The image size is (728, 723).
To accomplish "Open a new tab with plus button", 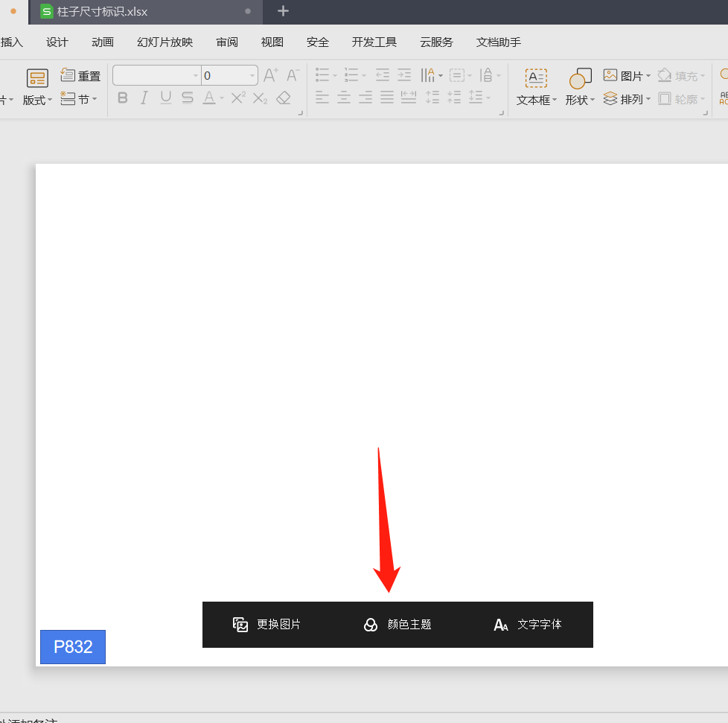I will (x=283, y=11).
